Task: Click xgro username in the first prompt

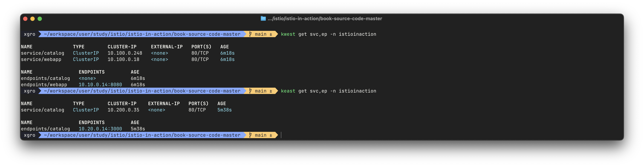Action: tap(29, 34)
